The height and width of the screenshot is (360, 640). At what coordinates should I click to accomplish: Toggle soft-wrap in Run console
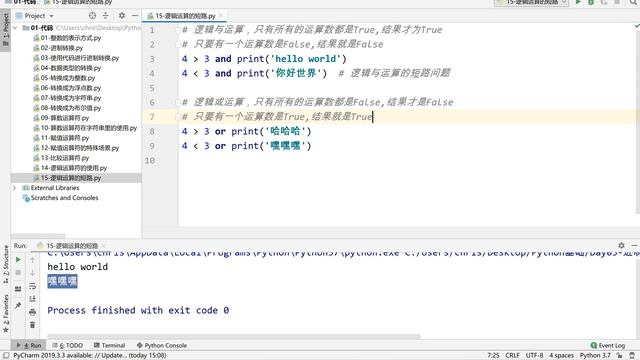pos(32,286)
